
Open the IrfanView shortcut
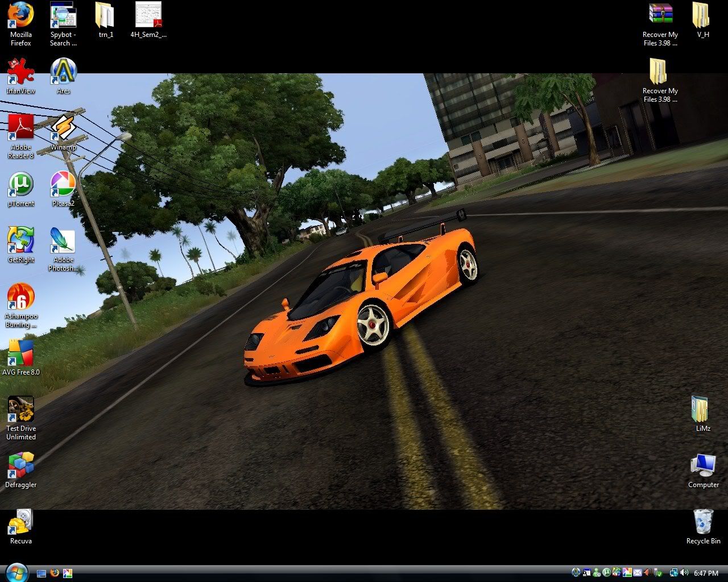tap(21, 76)
